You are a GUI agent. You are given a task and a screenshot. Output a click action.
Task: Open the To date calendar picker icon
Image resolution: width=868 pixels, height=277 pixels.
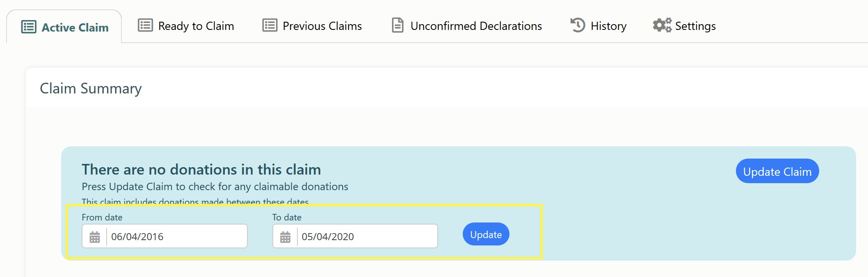click(x=285, y=236)
